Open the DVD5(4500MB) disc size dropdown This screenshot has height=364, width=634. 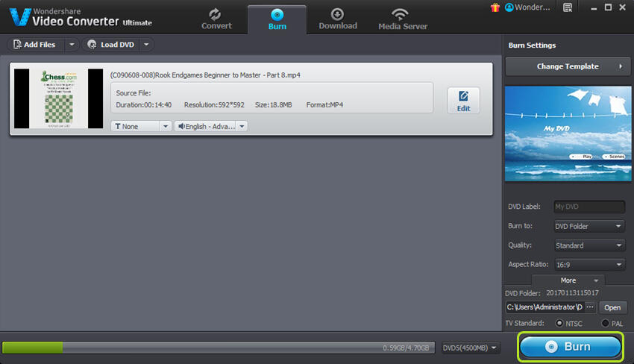(470, 348)
